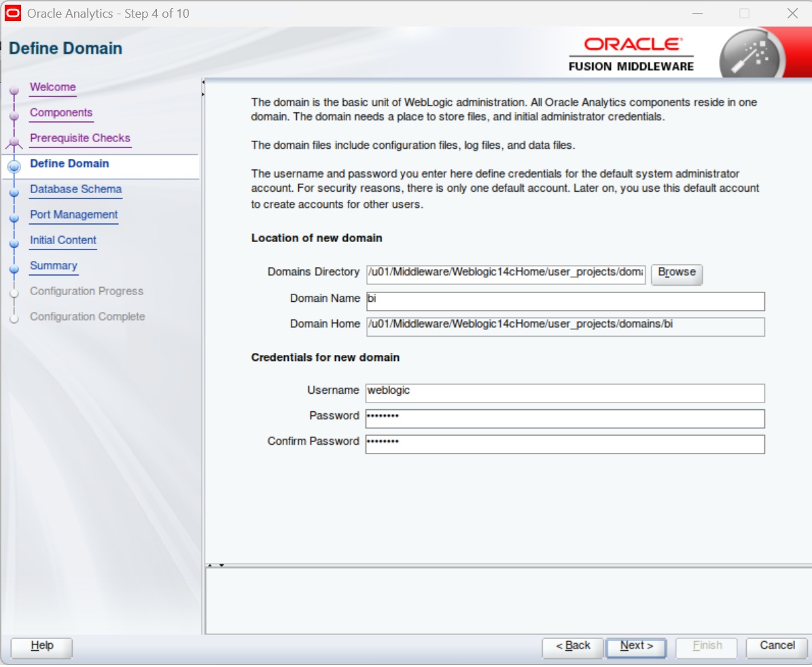Select the Define Domain step
This screenshot has height=667, width=812.
(x=69, y=163)
